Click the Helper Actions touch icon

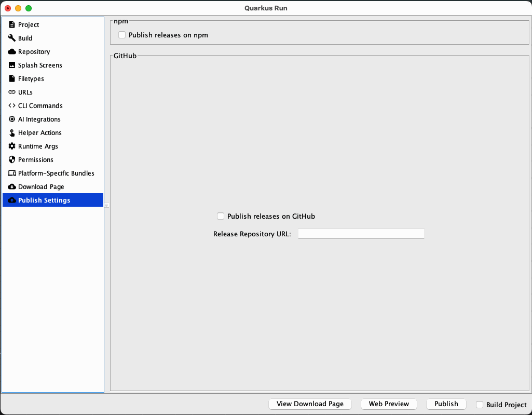[12, 132]
